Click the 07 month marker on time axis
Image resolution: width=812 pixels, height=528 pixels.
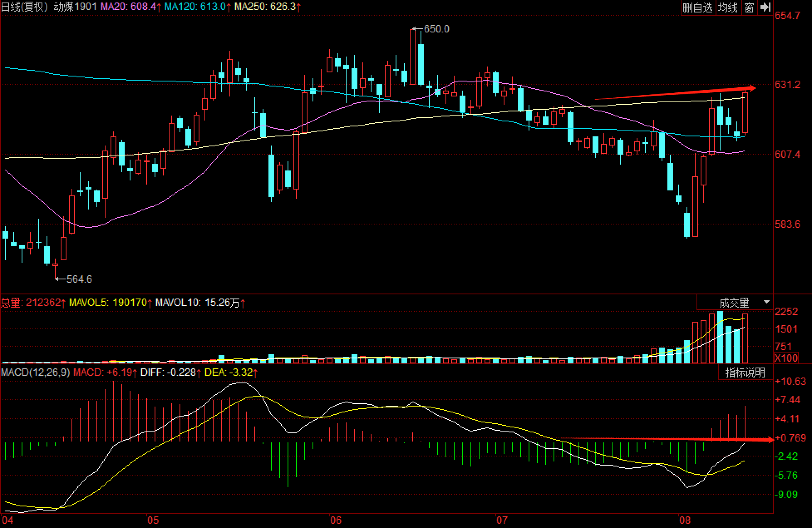click(502, 521)
